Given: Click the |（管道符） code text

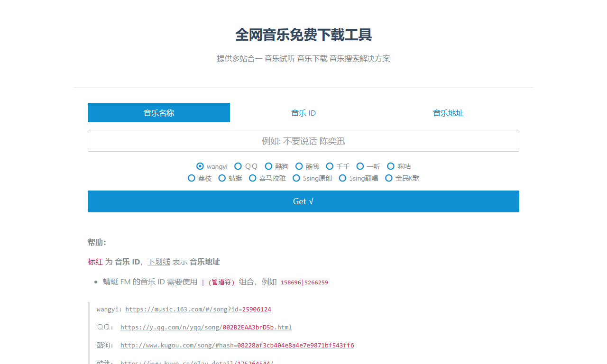Looking at the screenshot, I should 218,282.
